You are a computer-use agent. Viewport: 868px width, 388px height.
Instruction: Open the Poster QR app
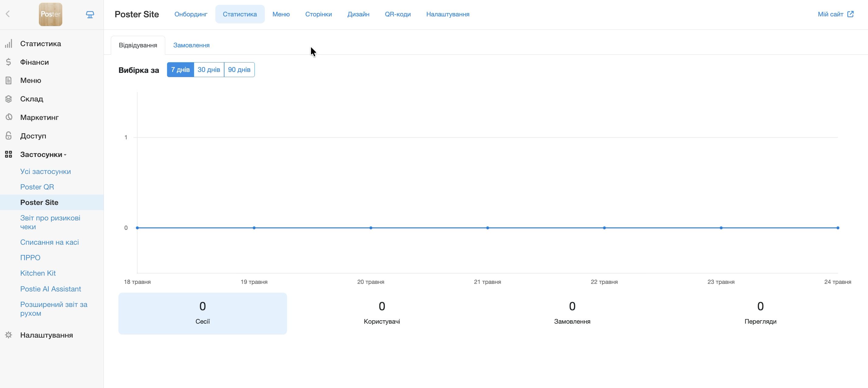click(x=37, y=187)
